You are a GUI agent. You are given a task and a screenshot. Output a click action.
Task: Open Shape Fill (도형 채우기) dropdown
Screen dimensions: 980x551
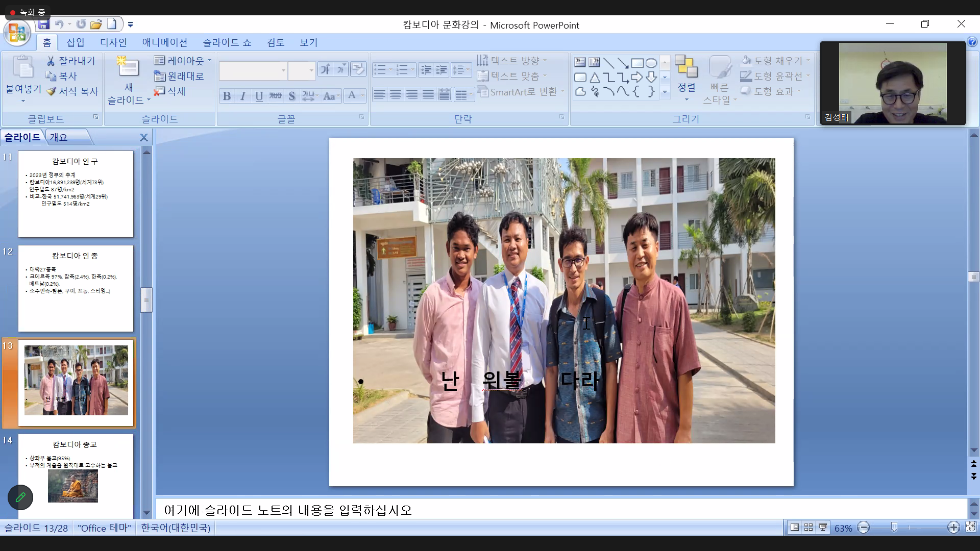tap(808, 61)
